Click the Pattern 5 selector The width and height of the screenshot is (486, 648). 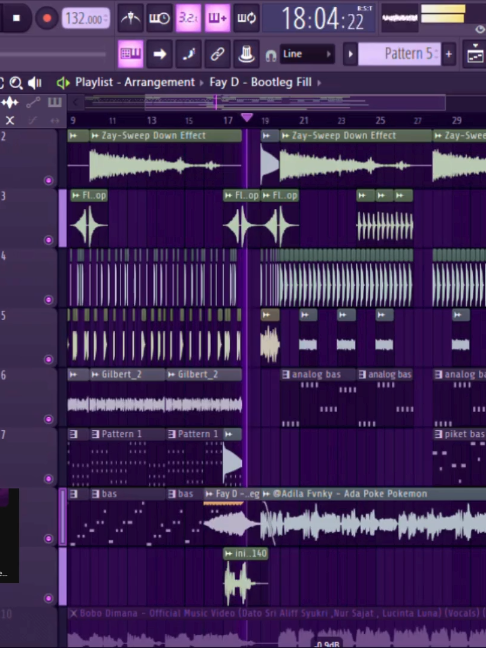point(400,54)
